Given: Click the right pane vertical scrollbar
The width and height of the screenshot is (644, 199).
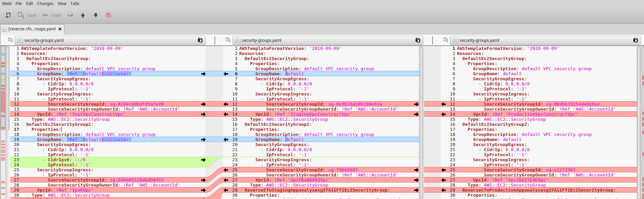Looking at the screenshot, I should tap(639, 122).
